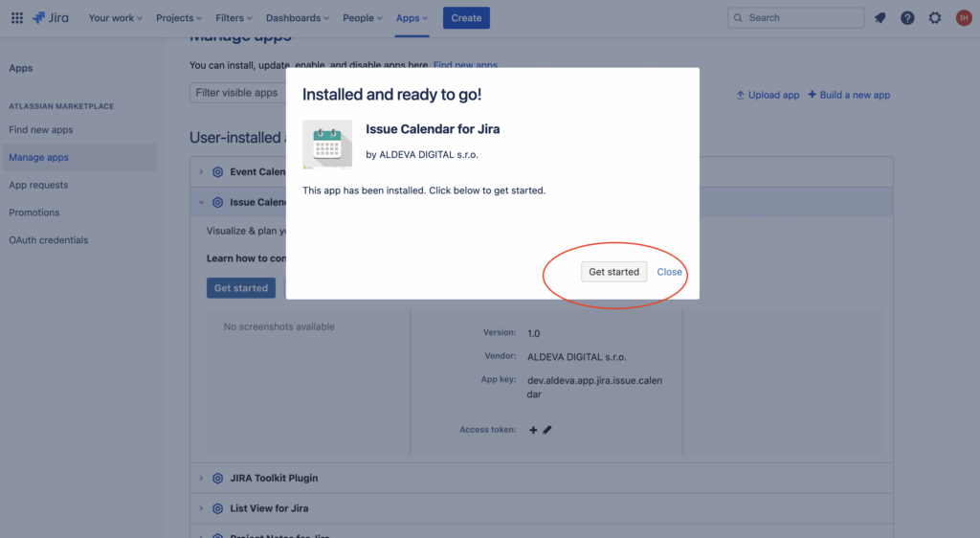Screen dimensions: 980x538
Task: Click the Issue Calendar for Jira app icon
Action: (x=327, y=145)
